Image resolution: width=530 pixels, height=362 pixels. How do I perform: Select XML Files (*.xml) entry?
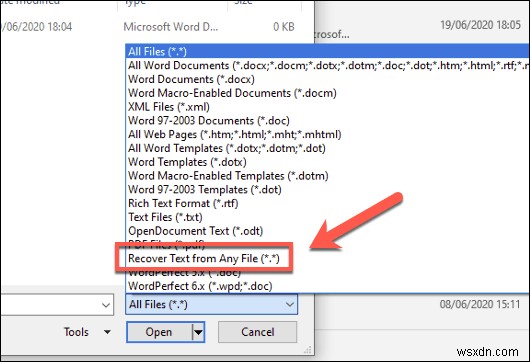pos(327,107)
